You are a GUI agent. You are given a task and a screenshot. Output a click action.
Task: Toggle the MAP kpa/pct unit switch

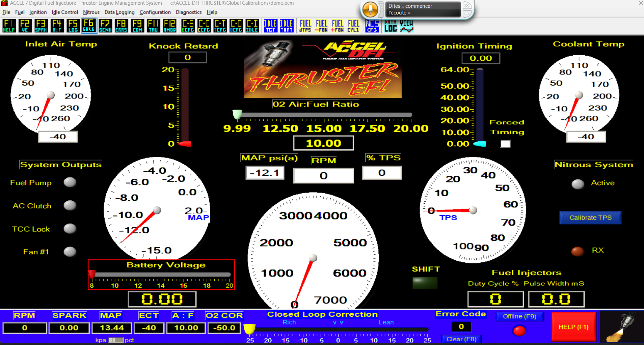[116, 340]
